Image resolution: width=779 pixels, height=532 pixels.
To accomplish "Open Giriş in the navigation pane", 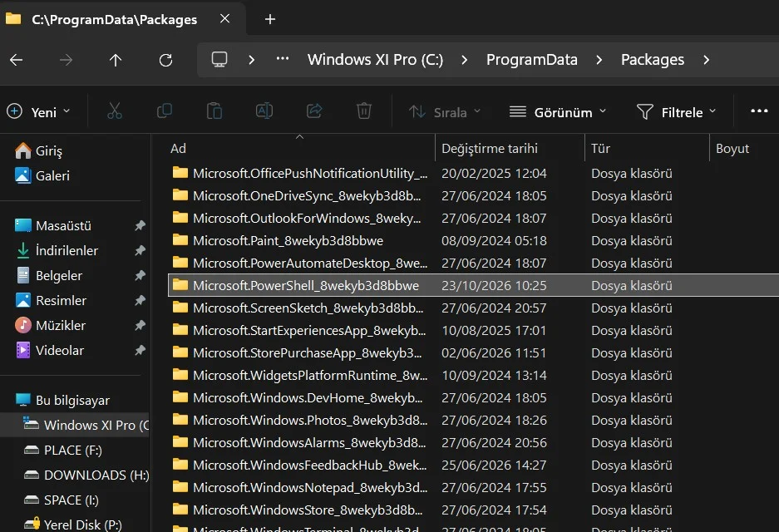I will pos(39,150).
